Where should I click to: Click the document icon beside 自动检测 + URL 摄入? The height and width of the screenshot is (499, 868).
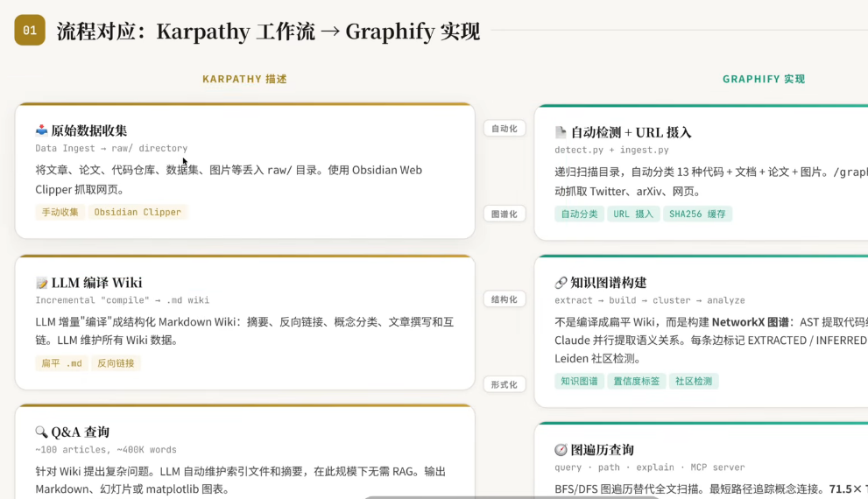point(561,132)
